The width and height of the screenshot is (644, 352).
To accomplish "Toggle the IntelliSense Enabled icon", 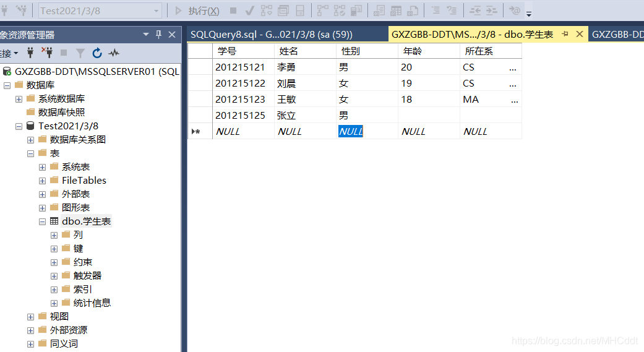I will click(300, 11).
